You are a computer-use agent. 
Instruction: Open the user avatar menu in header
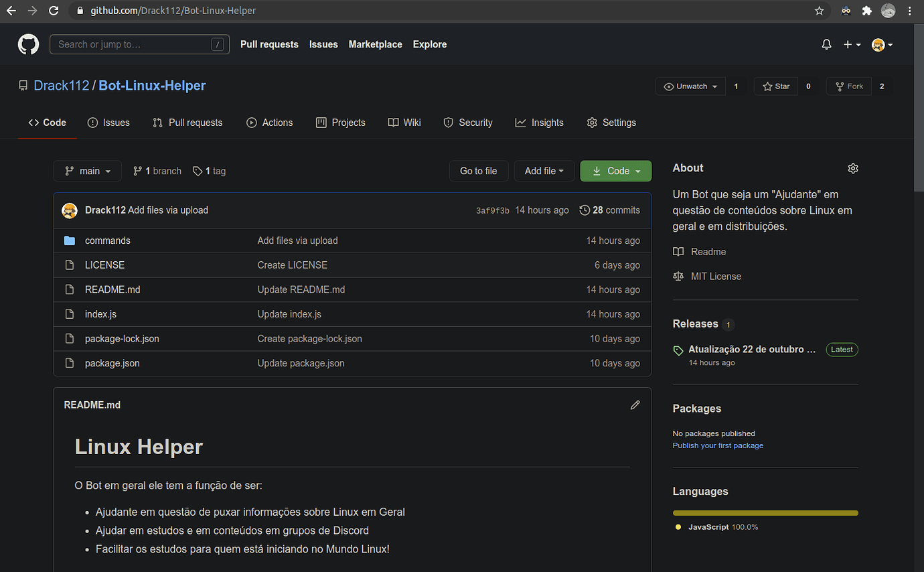[x=882, y=45]
